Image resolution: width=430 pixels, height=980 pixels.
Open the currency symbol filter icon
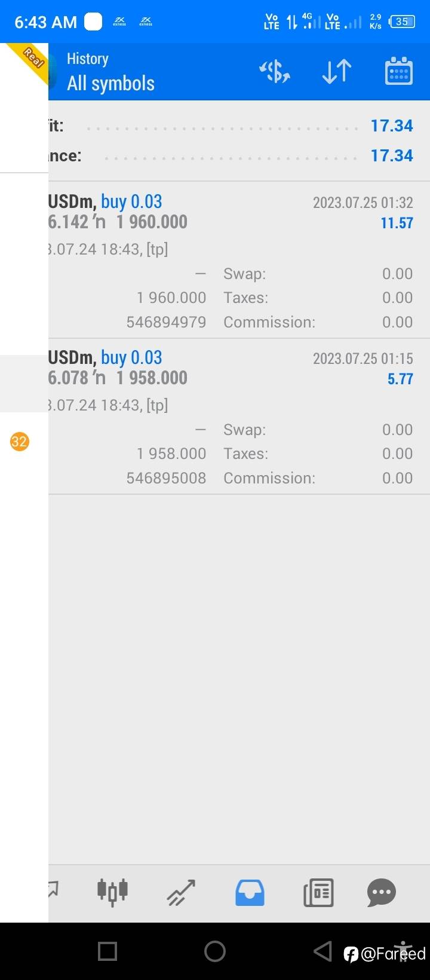pos(275,72)
